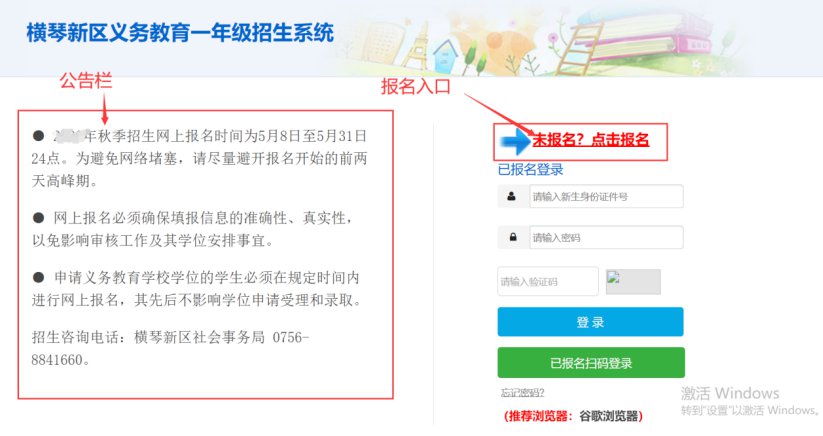
Task: Click the 横琴新区义务教育一年级招生系统 title
Action: pos(180,33)
